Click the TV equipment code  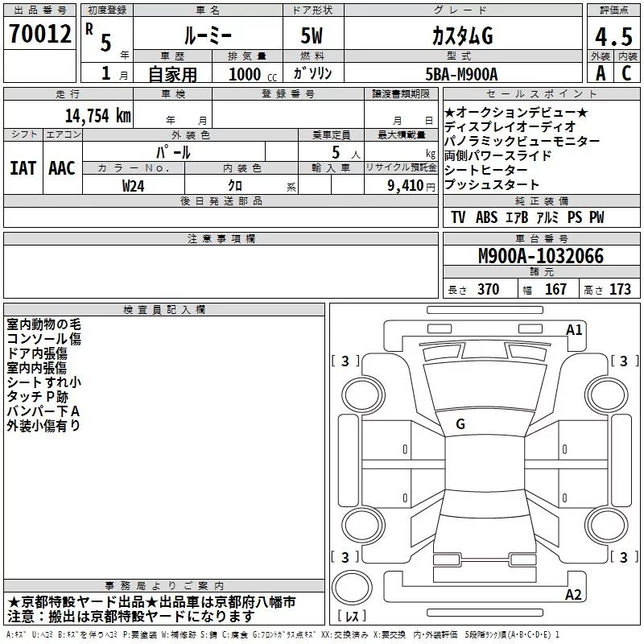[458, 217]
